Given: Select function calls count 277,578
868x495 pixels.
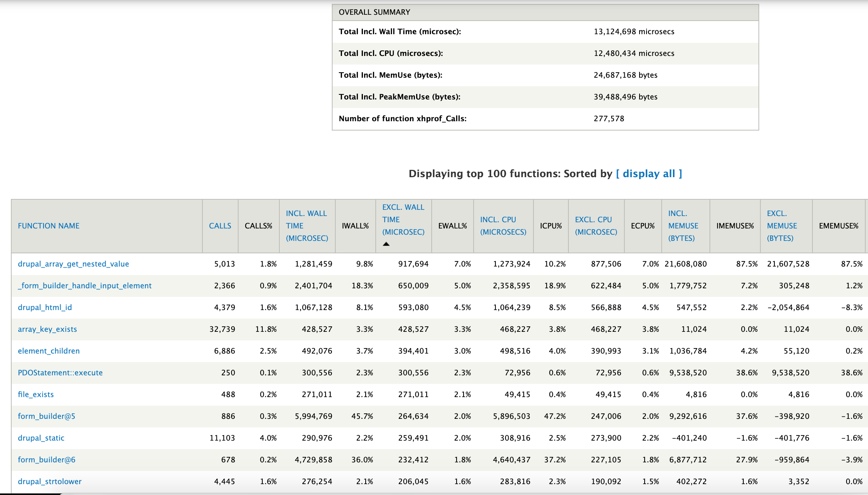Looking at the screenshot, I should coord(609,119).
